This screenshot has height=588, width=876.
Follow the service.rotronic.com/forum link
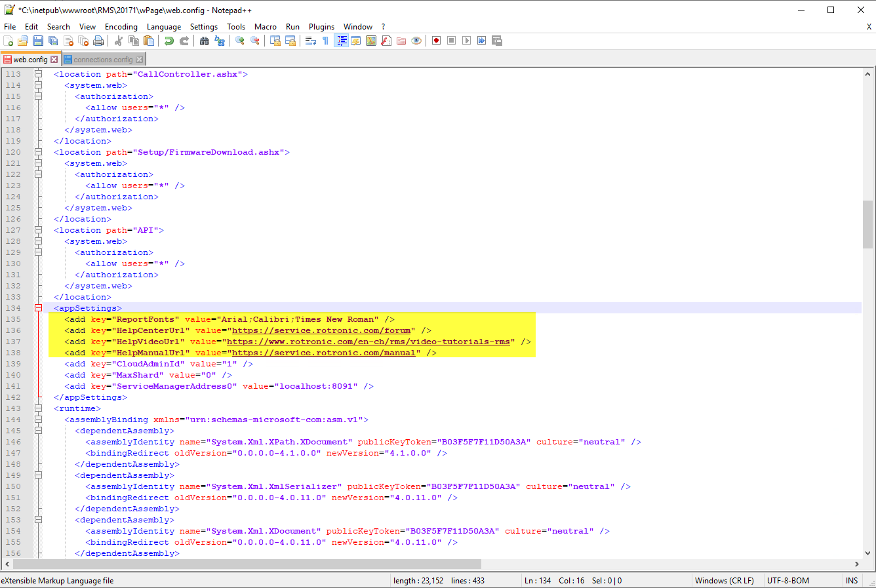tap(321, 330)
